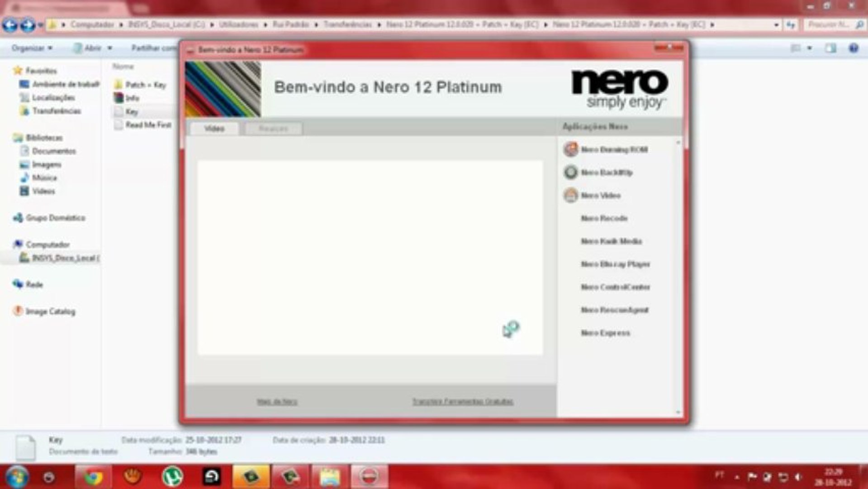
Task: Open Localizações in the navigation pane
Action: click(53, 98)
